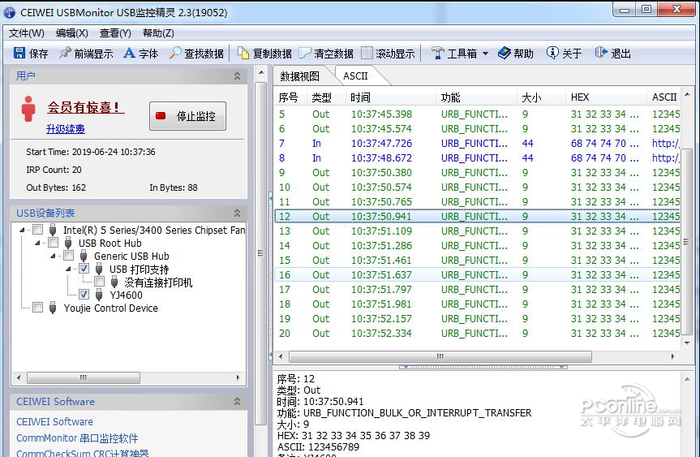Click the 停止监控 button

click(x=188, y=116)
